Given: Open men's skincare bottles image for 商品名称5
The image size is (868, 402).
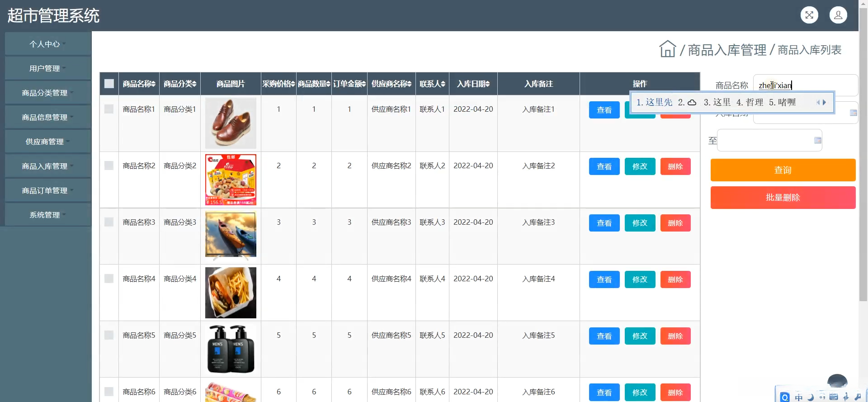Looking at the screenshot, I should coord(231,349).
